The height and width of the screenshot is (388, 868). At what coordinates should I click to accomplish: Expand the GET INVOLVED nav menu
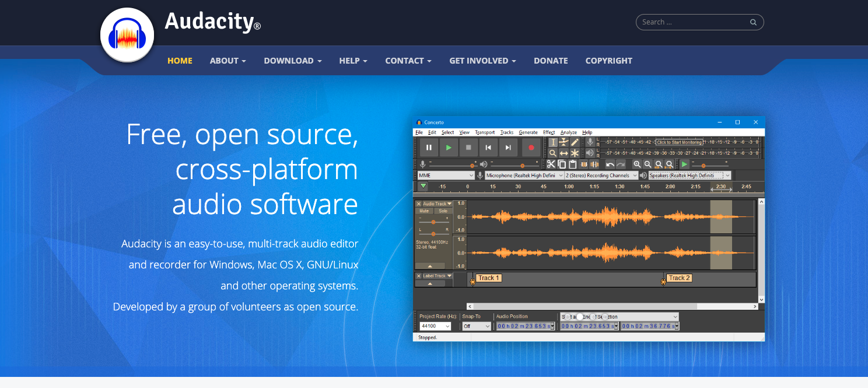[x=482, y=61]
